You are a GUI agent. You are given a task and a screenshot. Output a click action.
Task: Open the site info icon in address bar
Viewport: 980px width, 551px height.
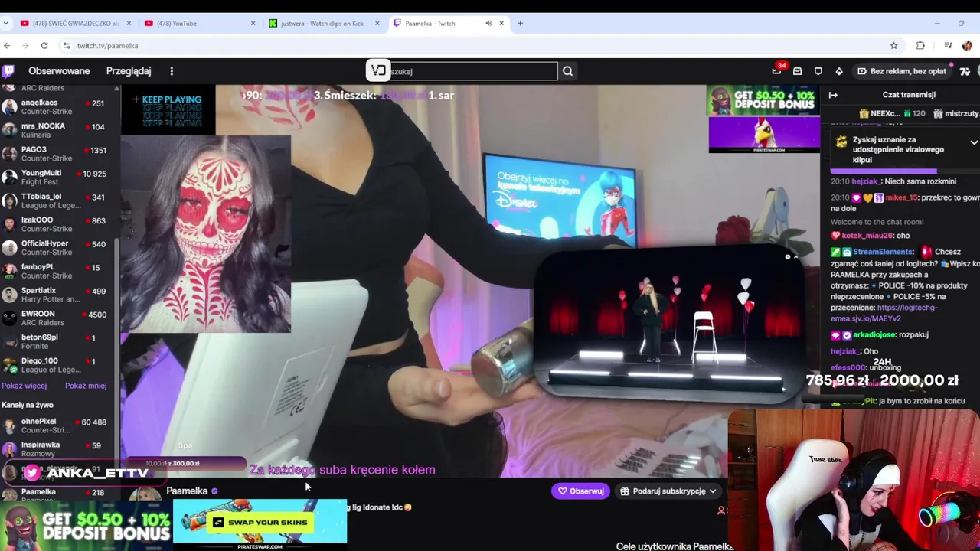click(67, 46)
